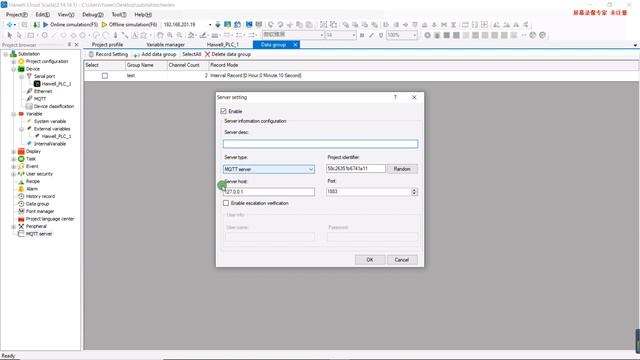Image resolution: width=640 pixels, height=360 pixels.
Task: Click the History record clock icon
Action: tap(21, 196)
